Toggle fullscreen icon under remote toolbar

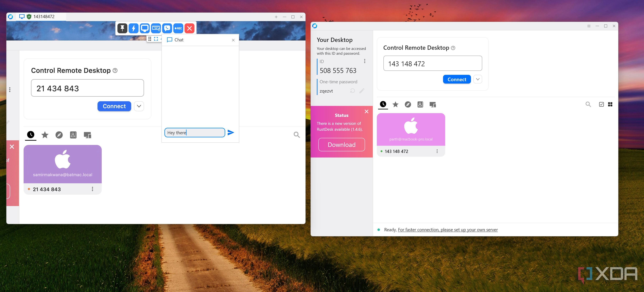pos(156,39)
